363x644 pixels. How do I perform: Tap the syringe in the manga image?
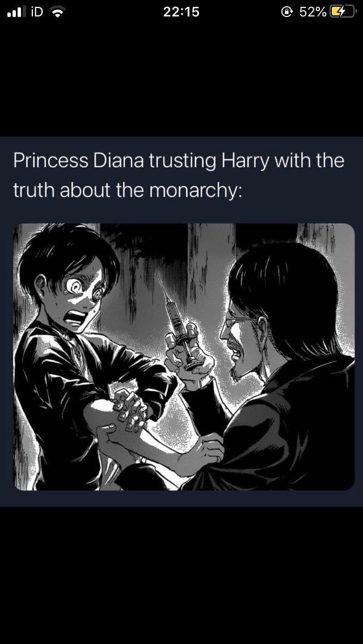tap(180, 320)
